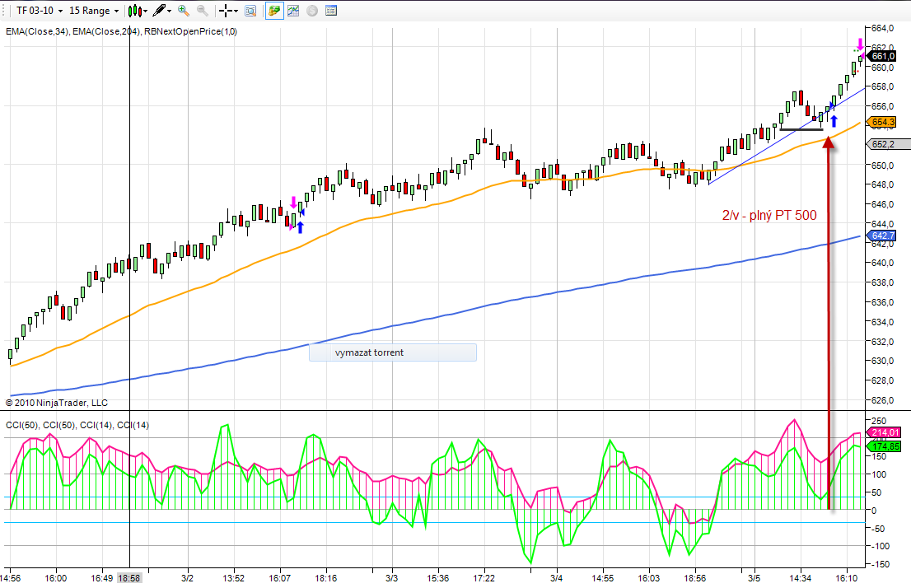Expand the drawing tools dropdown arrow
The height and width of the screenshot is (588, 911).
[x=169, y=11]
